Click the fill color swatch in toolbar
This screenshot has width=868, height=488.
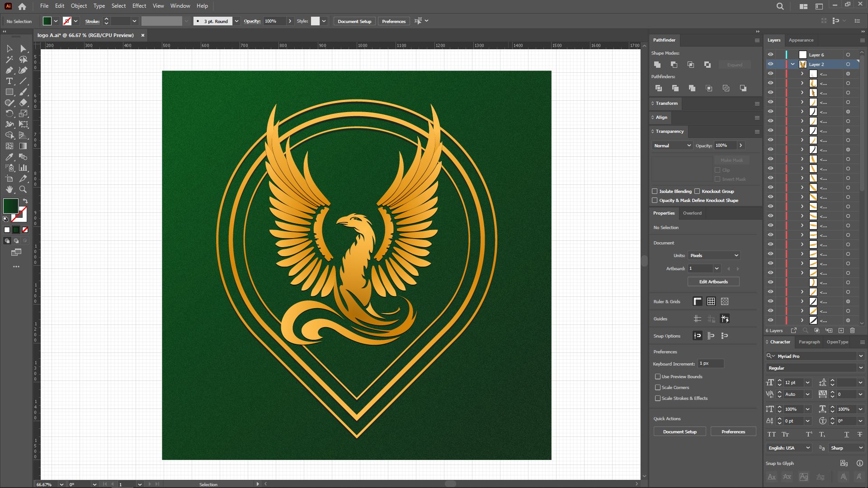click(10, 206)
